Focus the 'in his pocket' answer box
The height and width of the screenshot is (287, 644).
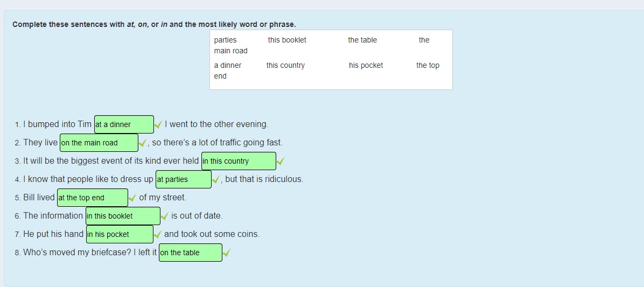tap(119, 234)
